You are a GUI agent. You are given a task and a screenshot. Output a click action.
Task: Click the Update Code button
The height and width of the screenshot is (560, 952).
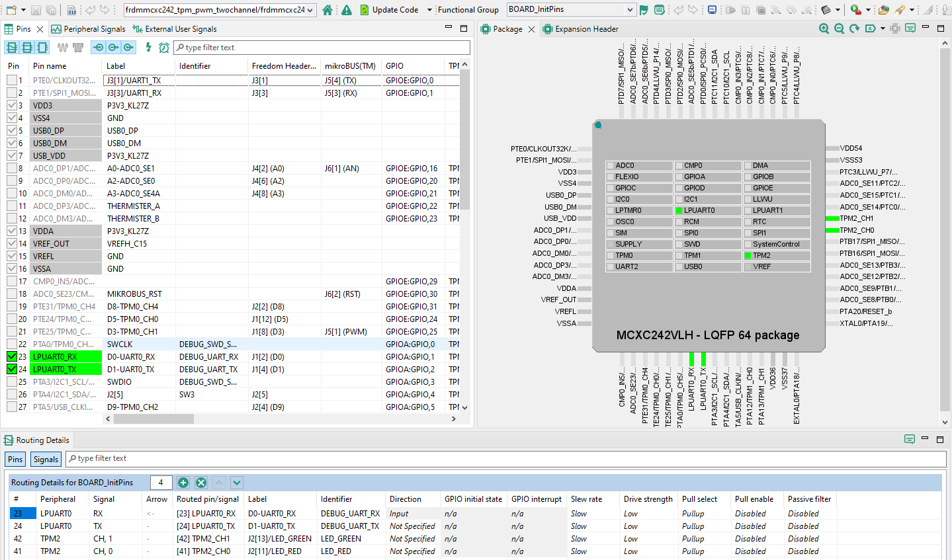pyautogui.click(x=389, y=10)
